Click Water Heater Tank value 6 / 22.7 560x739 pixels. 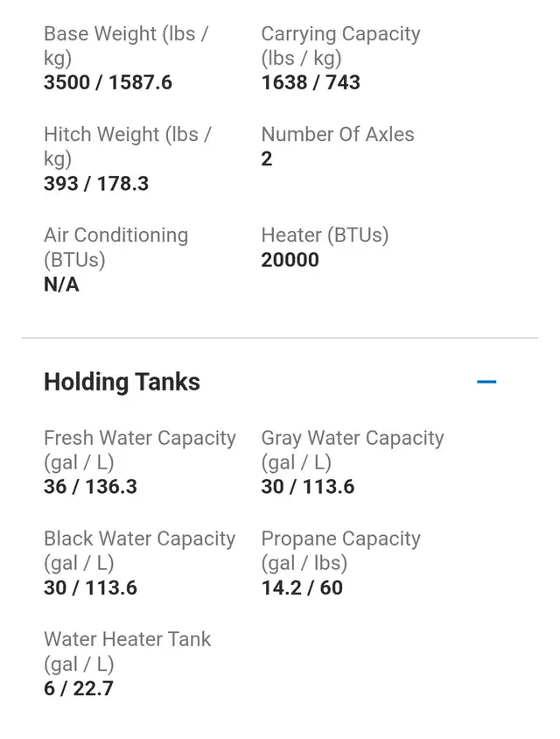pos(79,688)
